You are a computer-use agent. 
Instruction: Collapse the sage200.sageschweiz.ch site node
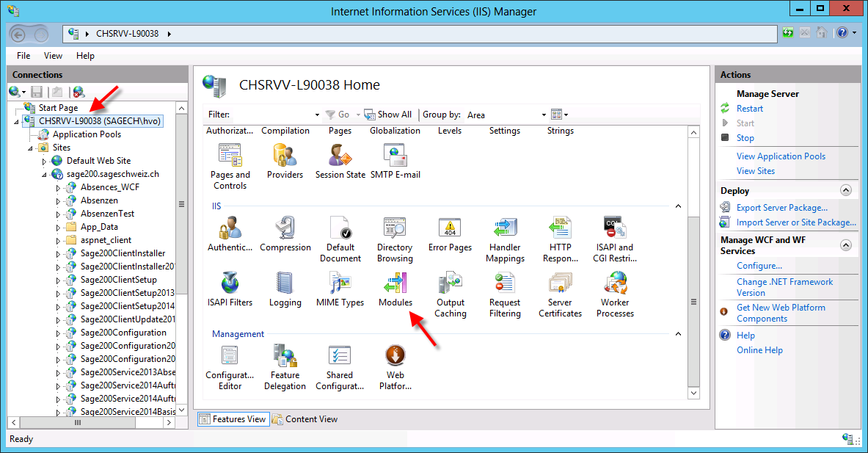click(x=44, y=175)
